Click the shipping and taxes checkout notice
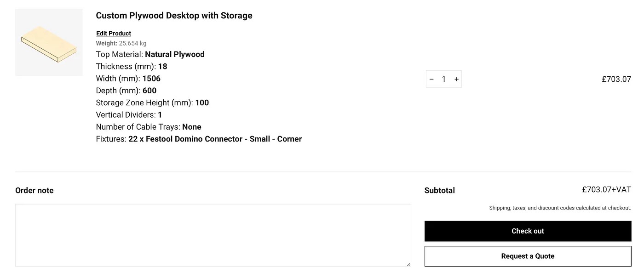644x273 pixels. (x=560, y=208)
